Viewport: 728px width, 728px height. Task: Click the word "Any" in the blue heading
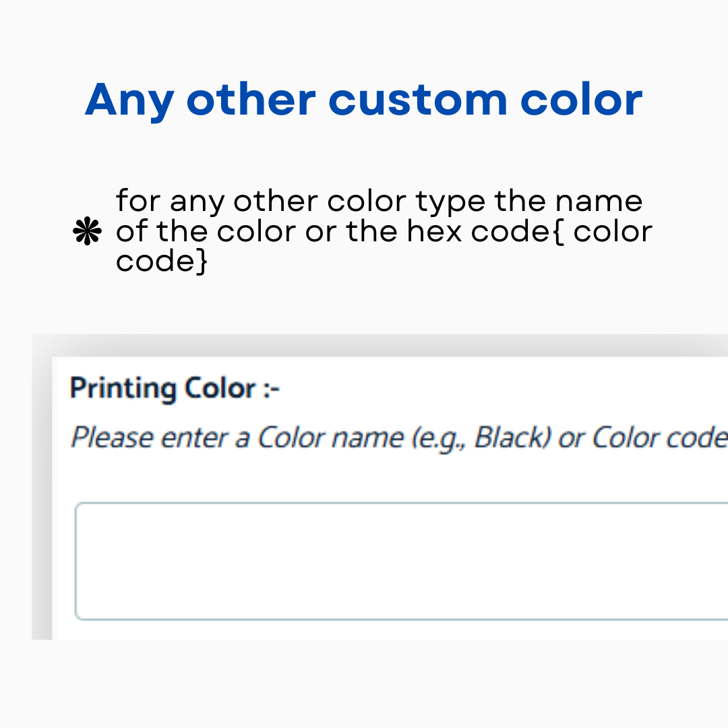(128, 100)
